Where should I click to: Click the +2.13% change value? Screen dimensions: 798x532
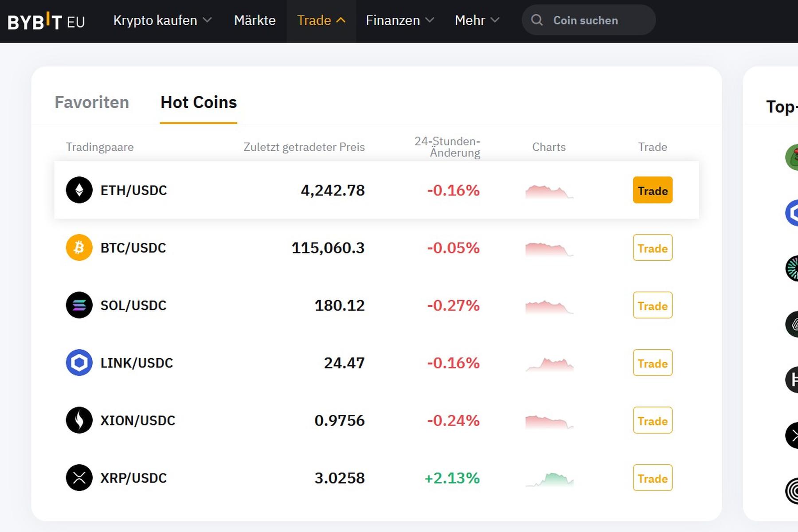(x=452, y=478)
